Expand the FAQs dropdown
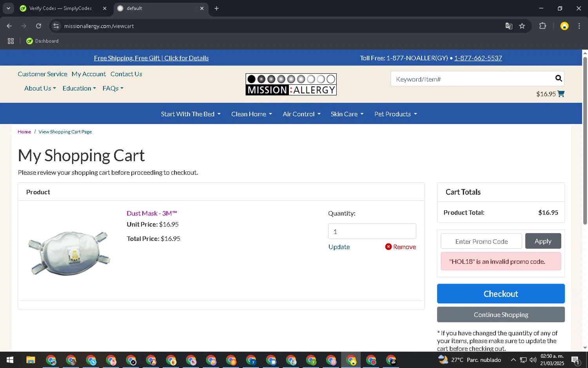 click(113, 88)
